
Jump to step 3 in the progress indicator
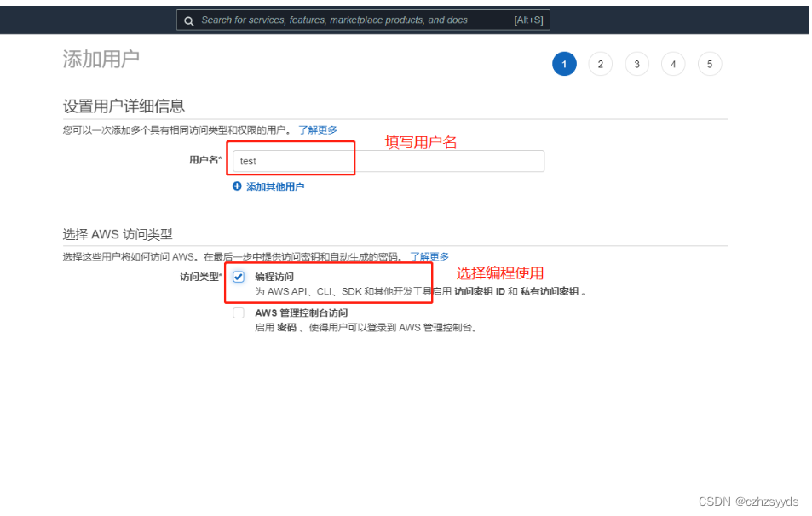point(636,64)
